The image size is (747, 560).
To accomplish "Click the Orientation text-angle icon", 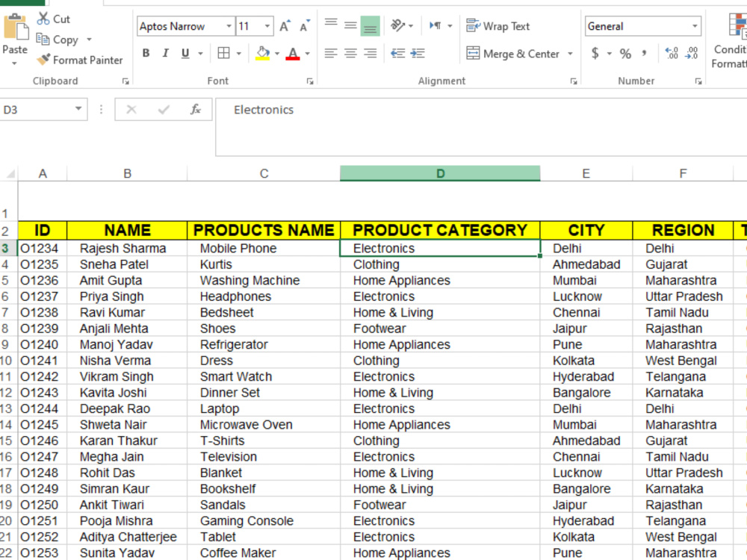I will (397, 25).
